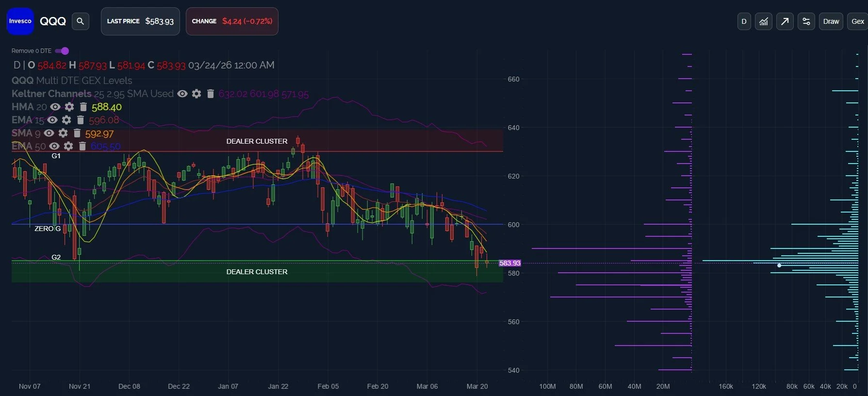Delete the EMA 50 indicator
Viewport: 868px width, 396px height.
click(82, 146)
